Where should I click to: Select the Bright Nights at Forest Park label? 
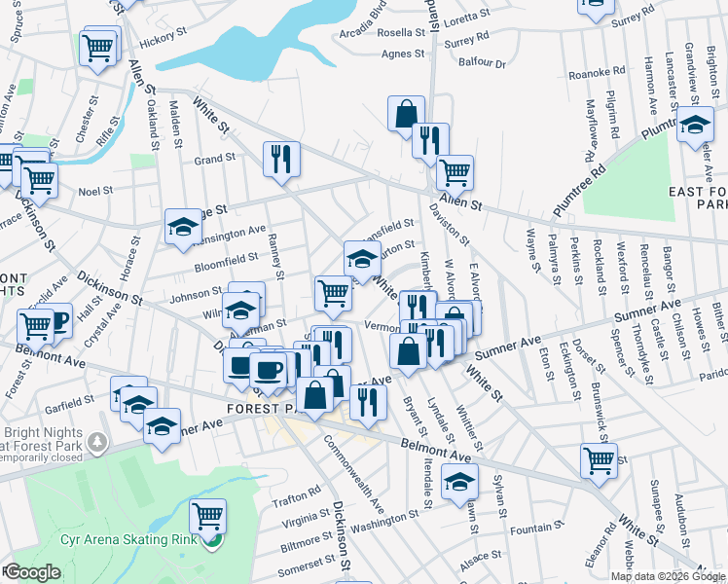coord(42,445)
